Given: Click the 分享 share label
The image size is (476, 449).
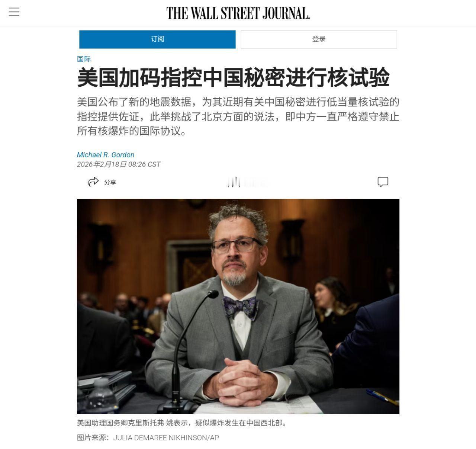Looking at the screenshot, I should coord(110,182).
